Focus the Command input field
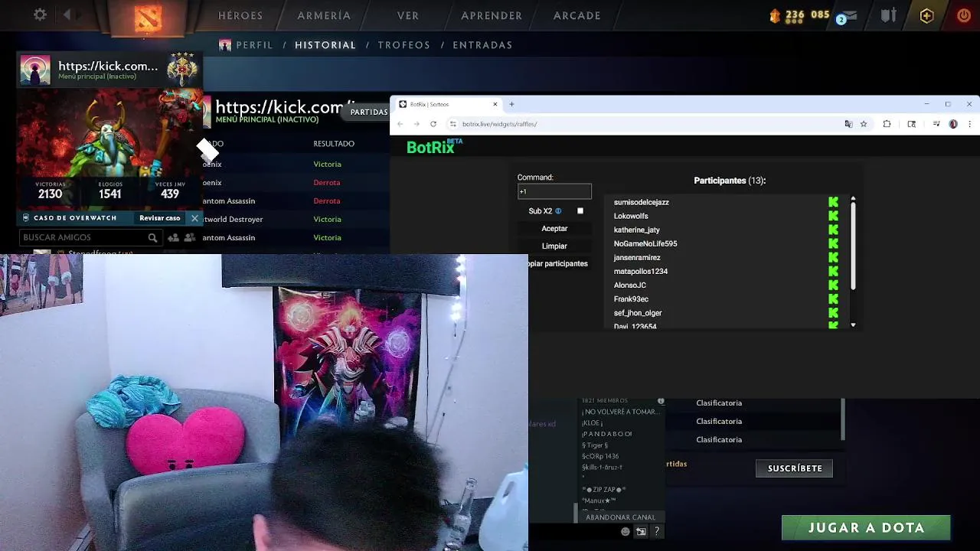The height and width of the screenshot is (551, 980). point(554,191)
